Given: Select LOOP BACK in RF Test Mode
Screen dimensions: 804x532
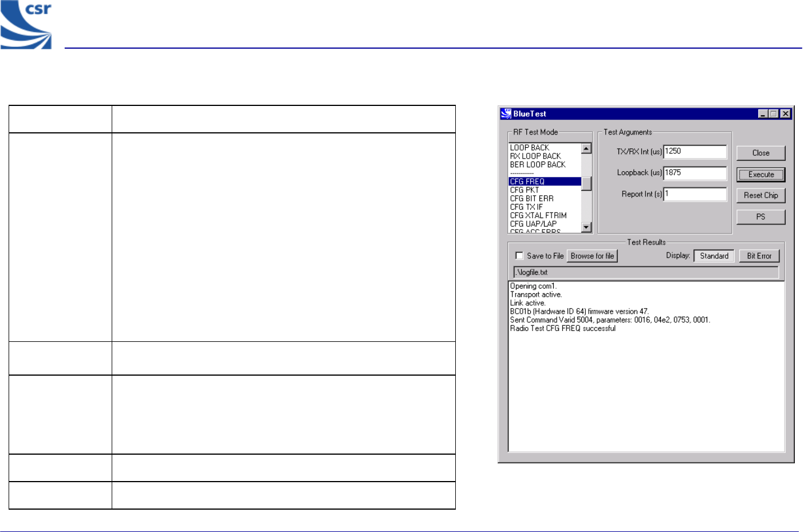Looking at the screenshot, I should tap(530, 148).
